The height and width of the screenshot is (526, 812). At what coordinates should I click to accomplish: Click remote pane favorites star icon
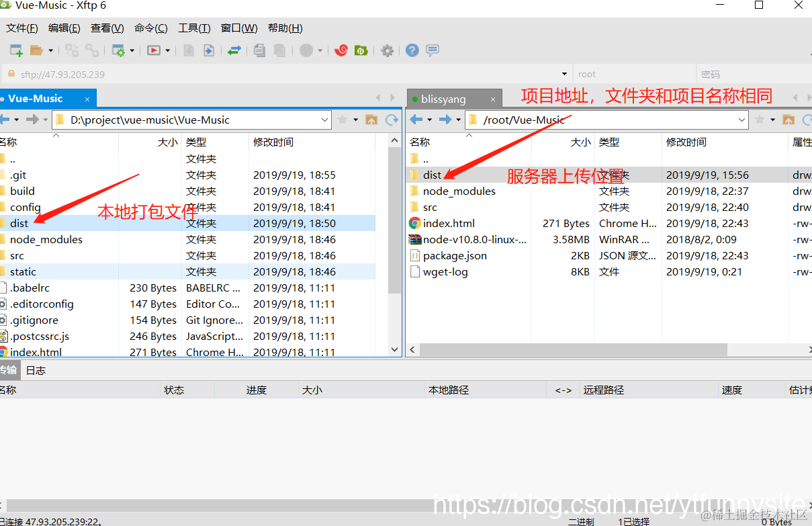(x=760, y=120)
